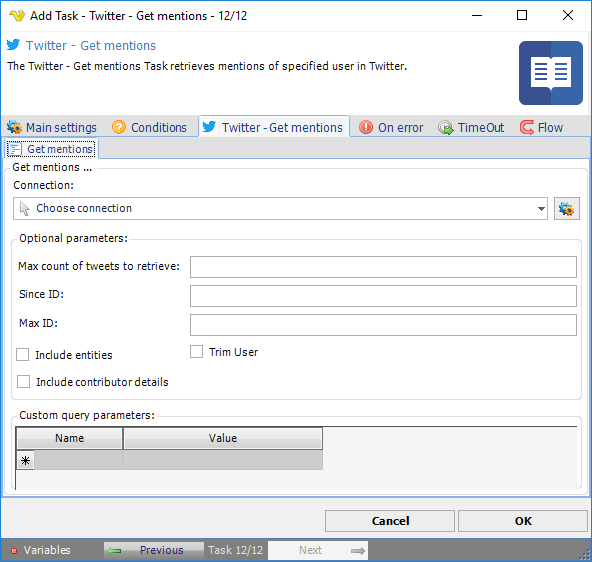The height and width of the screenshot is (562, 592).
Task: Select Twitter - Get mentions tab
Action: 273,127
